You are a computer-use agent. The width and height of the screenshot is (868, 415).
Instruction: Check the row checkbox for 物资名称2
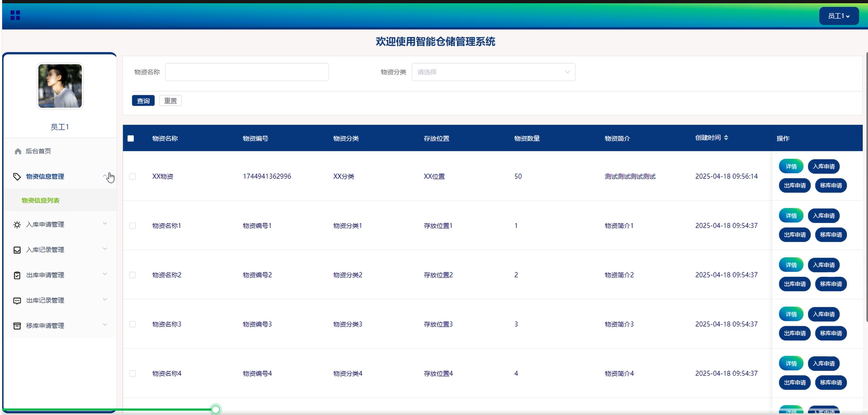(x=132, y=275)
